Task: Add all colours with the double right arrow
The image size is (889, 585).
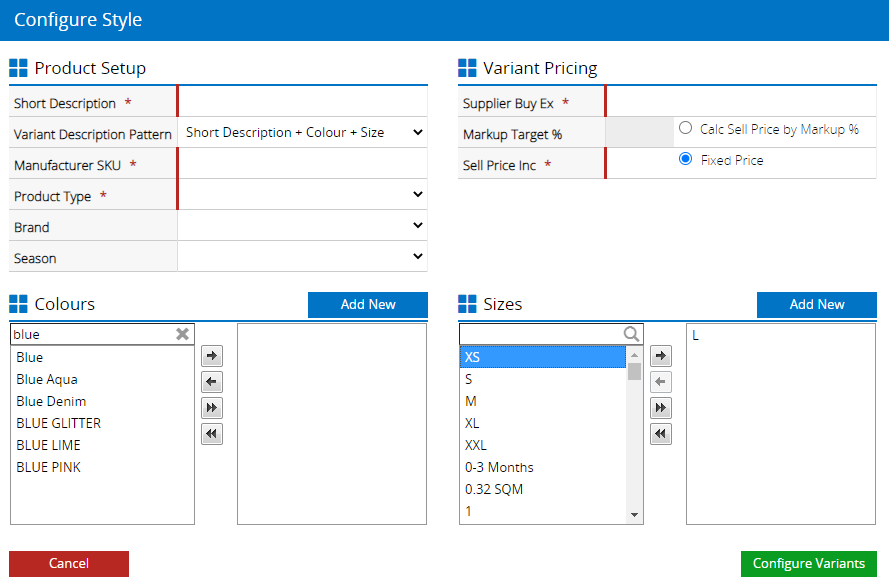Action: [211, 408]
